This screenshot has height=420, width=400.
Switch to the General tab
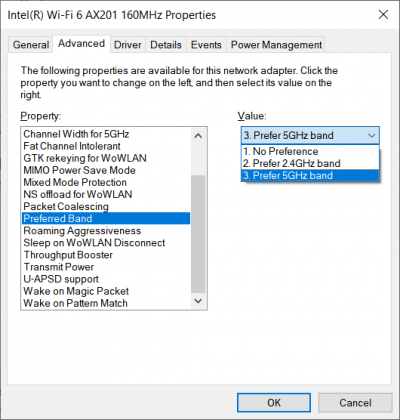(31, 45)
